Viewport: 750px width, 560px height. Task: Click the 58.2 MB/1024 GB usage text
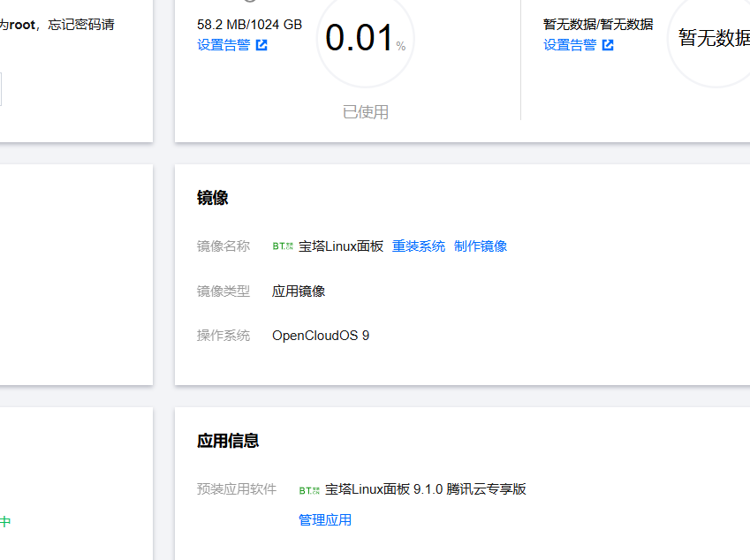pyautogui.click(x=249, y=25)
